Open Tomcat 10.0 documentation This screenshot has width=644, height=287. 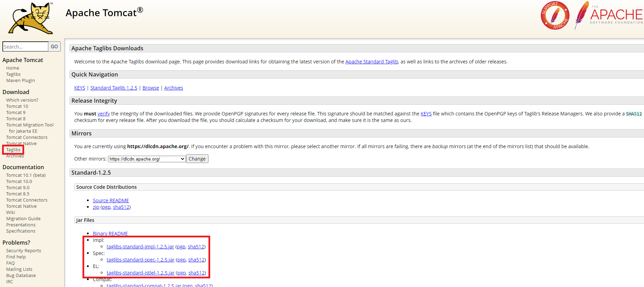[x=19, y=182]
